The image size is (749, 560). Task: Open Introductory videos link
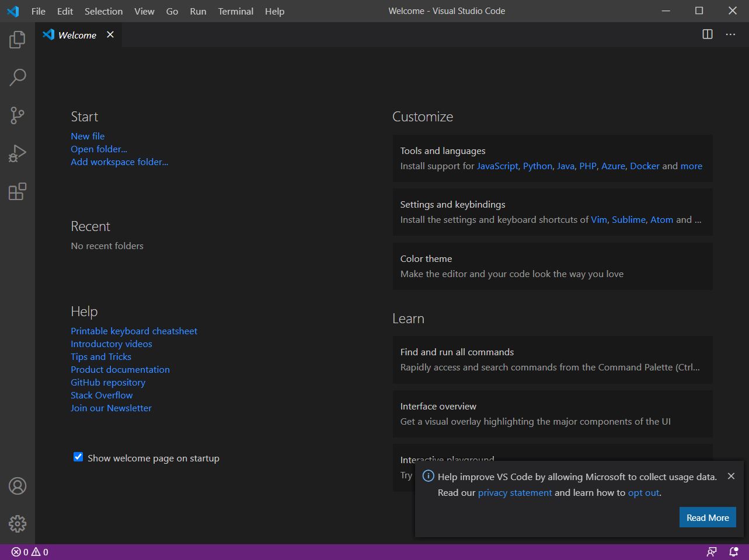[x=112, y=344]
